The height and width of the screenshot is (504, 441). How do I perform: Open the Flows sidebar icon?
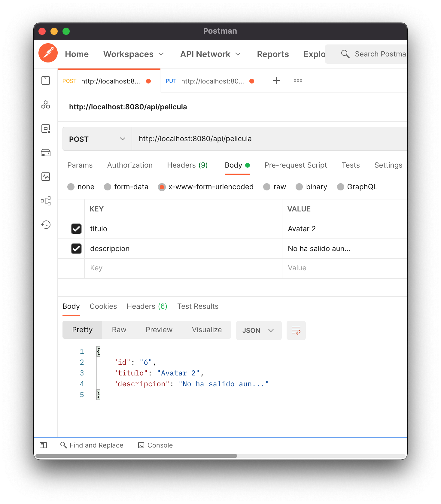pos(46,201)
